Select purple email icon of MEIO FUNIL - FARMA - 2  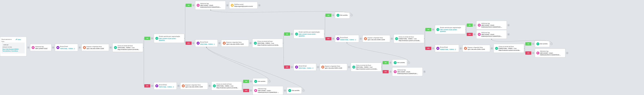[x=296, y=67]
